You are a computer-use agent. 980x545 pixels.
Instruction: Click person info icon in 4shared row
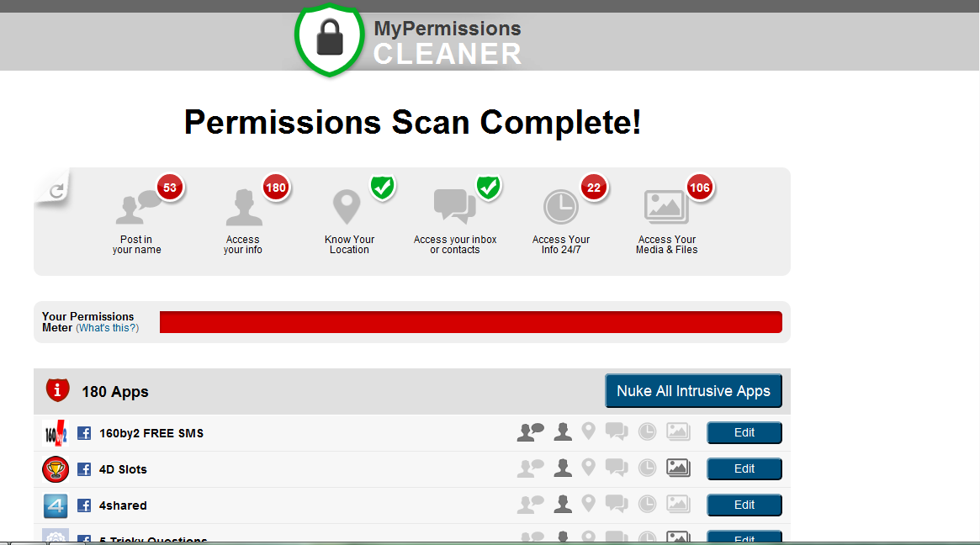coord(563,505)
